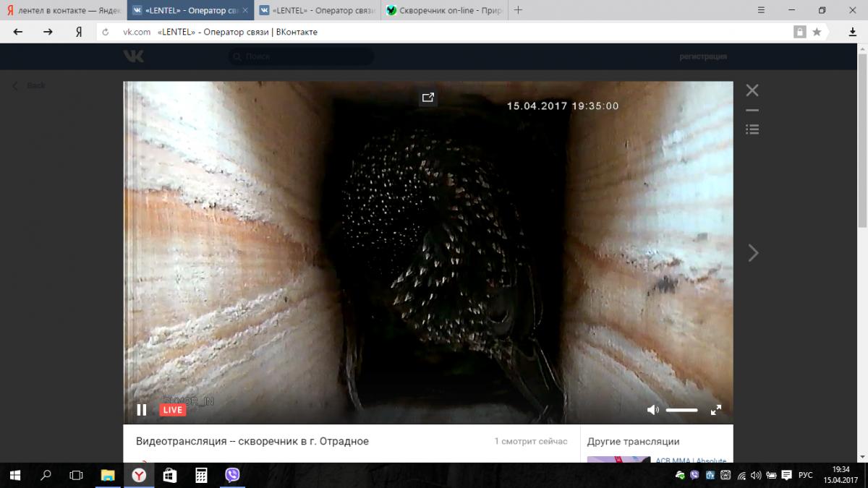
Task: Open the browser downloads arrow
Action: (853, 32)
